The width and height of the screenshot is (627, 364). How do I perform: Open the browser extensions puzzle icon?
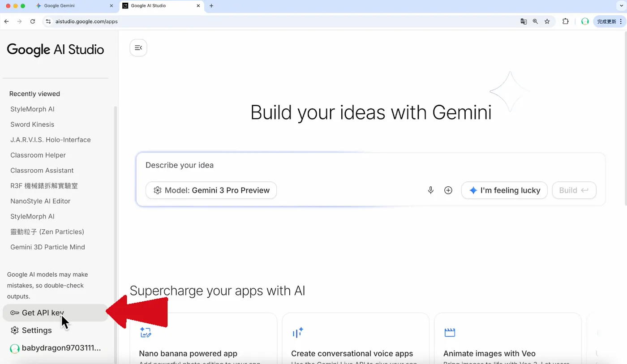pyautogui.click(x=566, y=21)
